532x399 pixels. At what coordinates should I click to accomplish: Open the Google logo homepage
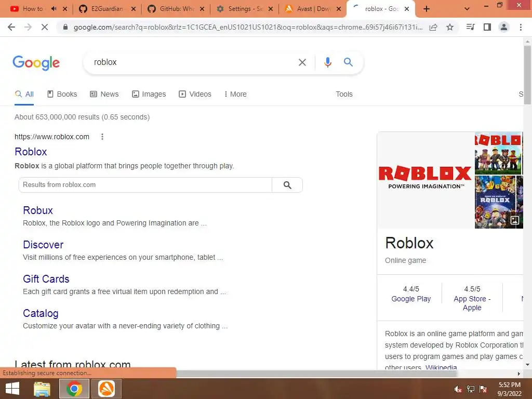coord(36,63)
